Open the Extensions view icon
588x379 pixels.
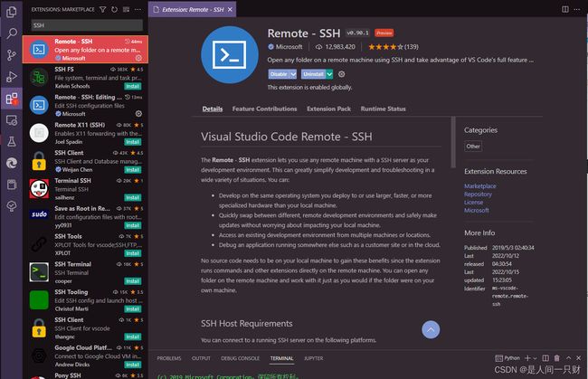click(x=12, y=99)
